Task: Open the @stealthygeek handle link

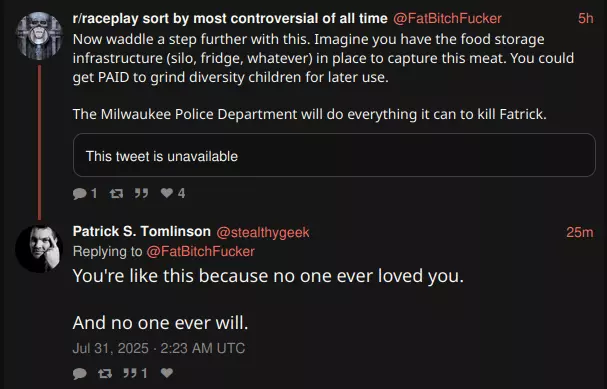Action: pos(263,232)
